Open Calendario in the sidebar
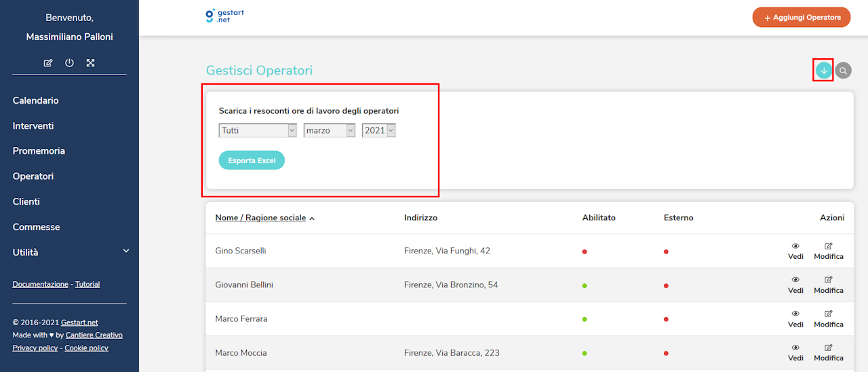The height and width of the screenshot is (372, 868). (35, 100)
